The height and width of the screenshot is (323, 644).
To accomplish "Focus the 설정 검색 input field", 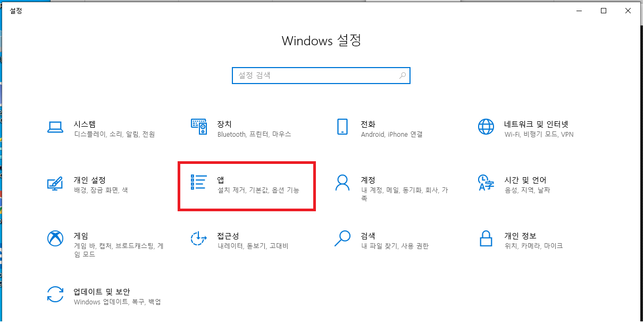I will (321, 76).
